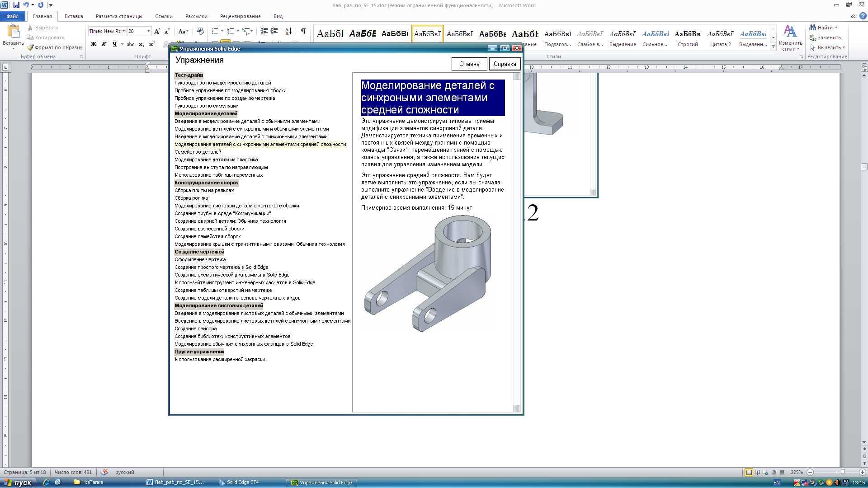Click the Clear Formatting eraser icon
868x488 pixels.
[200, 31]
